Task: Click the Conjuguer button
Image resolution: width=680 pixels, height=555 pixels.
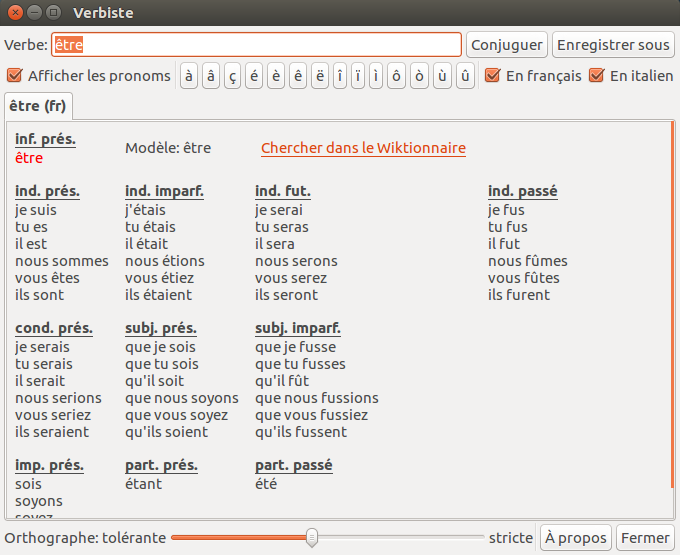Action: coord(507,45)
